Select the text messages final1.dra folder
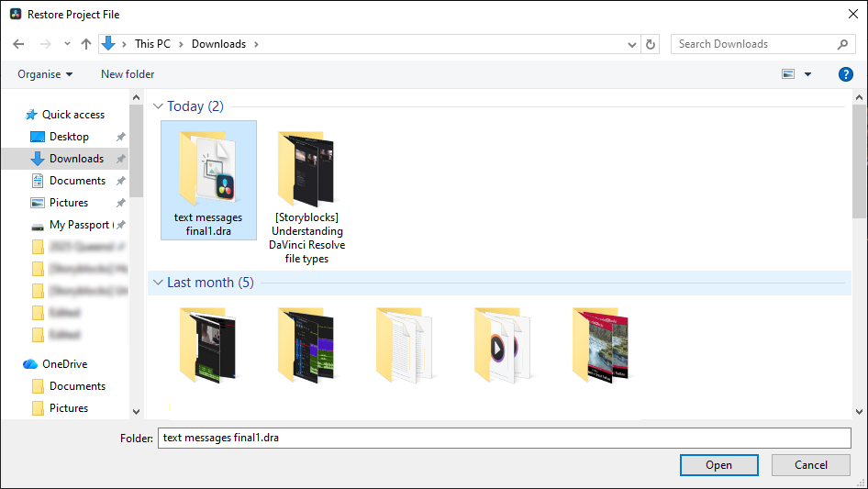 pos(208,181)
